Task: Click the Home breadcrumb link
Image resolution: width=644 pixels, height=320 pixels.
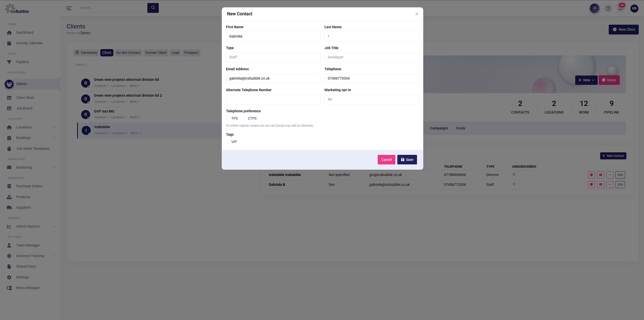Action: 71,33
